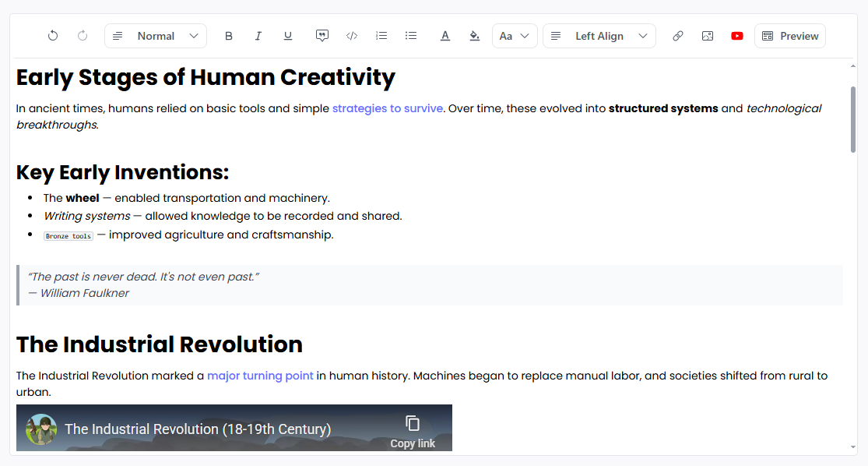The width and height of the screenshot is (868, 466).
Task: Create a numbered list
Action: point(381,35)
